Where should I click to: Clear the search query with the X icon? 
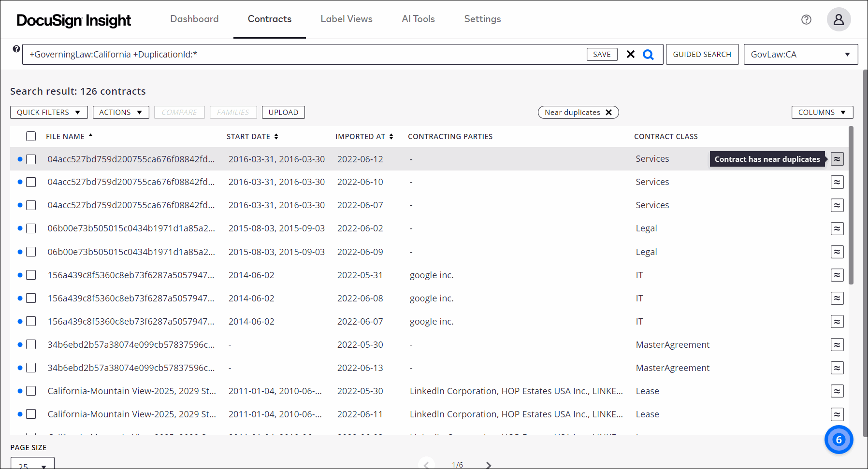pos(630,54)
